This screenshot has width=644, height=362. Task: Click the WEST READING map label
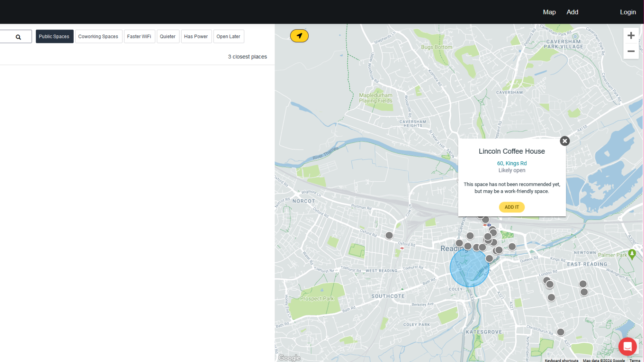tap(382, 271)
